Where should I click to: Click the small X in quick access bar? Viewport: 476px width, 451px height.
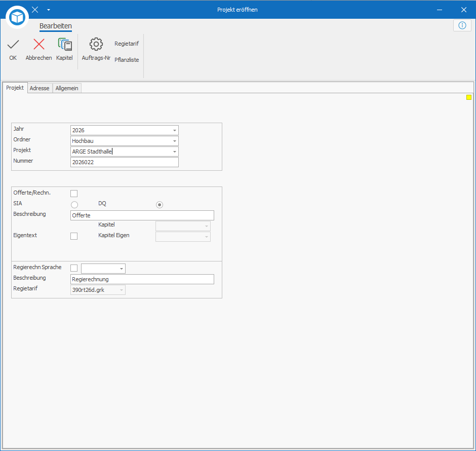click(35, 10)
